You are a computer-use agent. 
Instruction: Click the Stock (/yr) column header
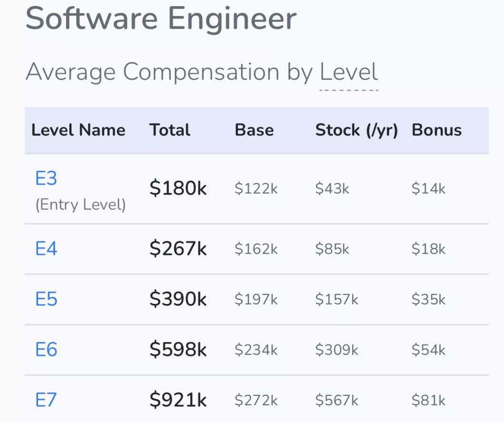tap(356, 130)
